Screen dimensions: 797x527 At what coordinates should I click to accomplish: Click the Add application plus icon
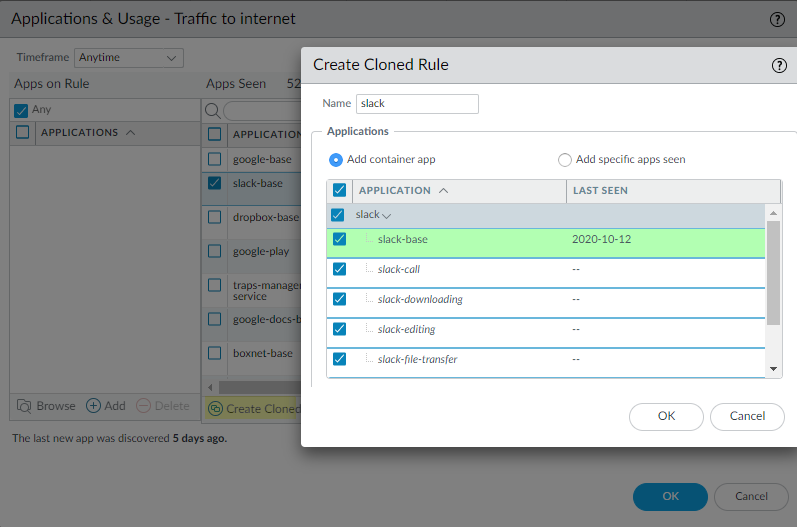(93, 406)
